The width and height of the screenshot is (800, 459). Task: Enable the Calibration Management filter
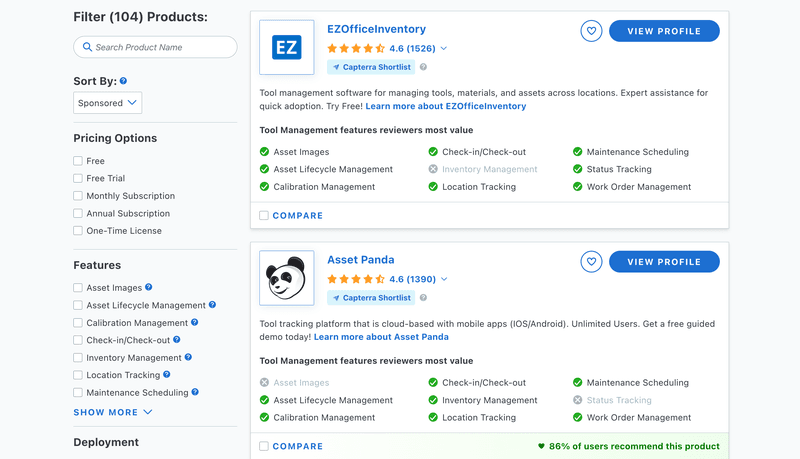coord(78,323)
